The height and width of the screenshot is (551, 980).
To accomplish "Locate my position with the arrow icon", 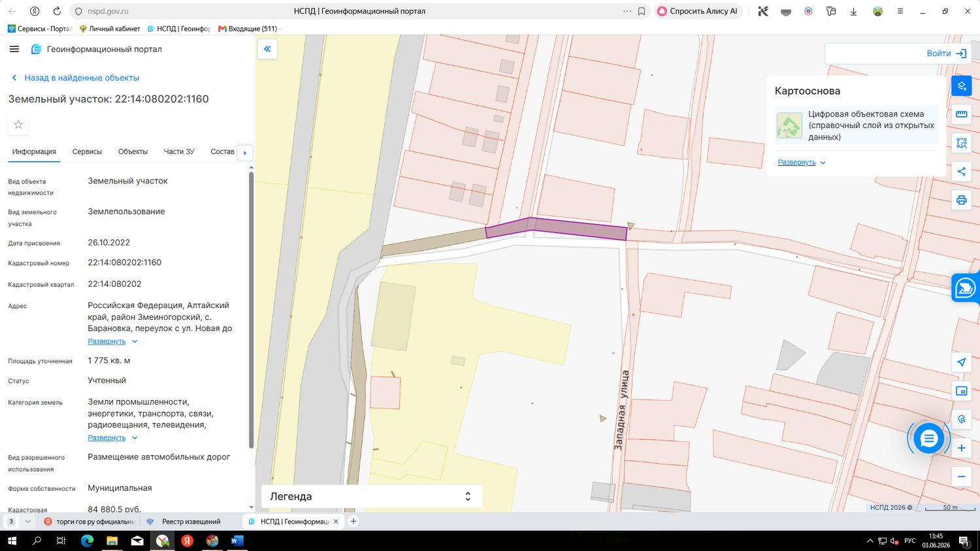I will coord(962,362).
